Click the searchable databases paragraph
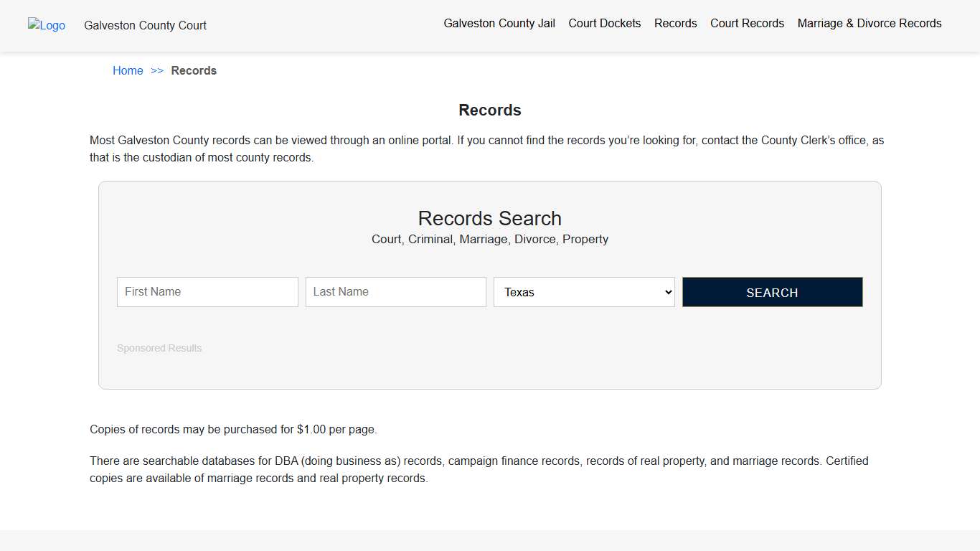The image size is (980, 551). 479,469
